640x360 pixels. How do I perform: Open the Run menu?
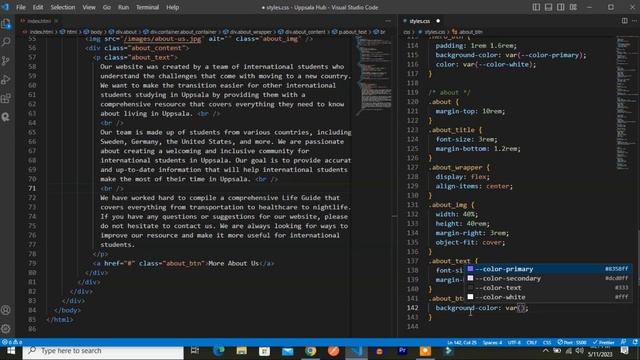[123, 7]
